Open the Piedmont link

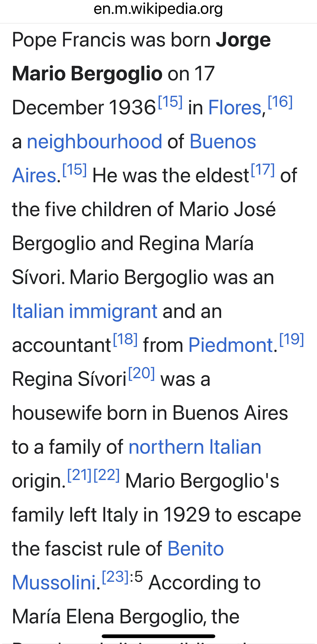pyautogui.click(x=231, y=345)
